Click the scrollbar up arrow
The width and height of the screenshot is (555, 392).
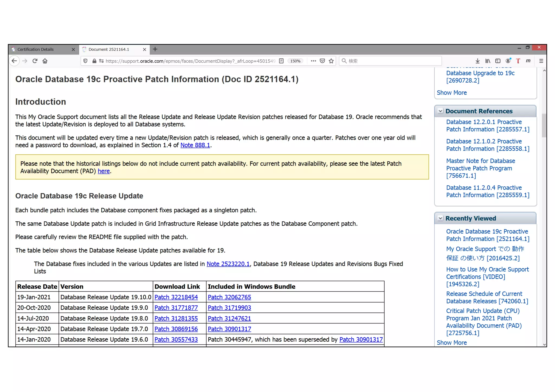coord(544,70)
